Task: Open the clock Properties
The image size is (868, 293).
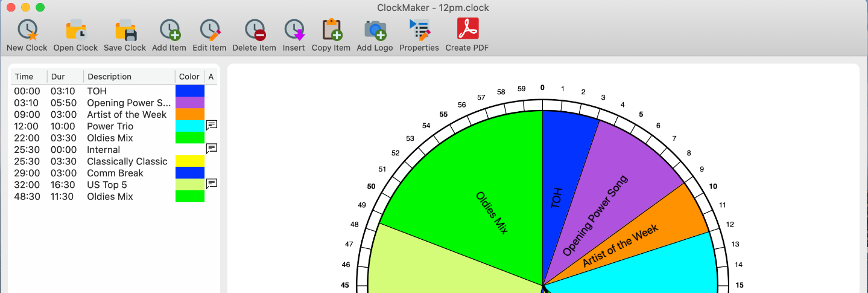Action: tap(419, 30)
